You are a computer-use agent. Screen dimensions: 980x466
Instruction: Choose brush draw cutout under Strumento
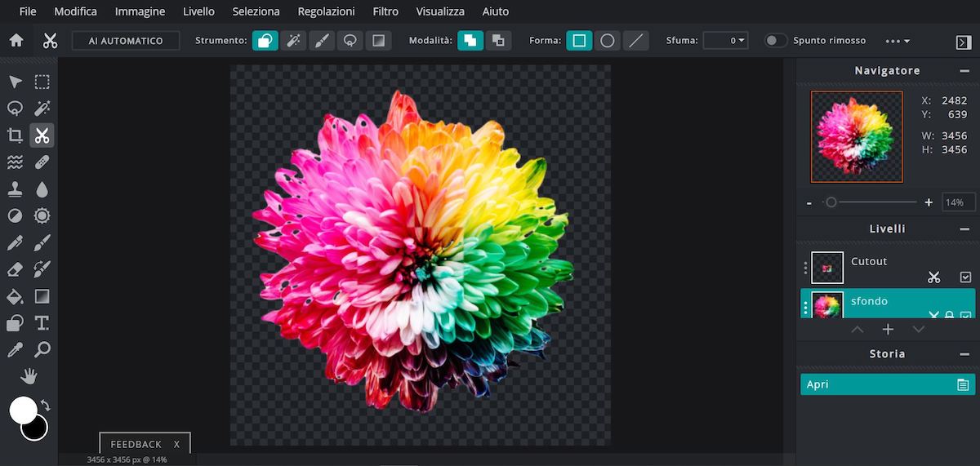click(x=322, y=41)
